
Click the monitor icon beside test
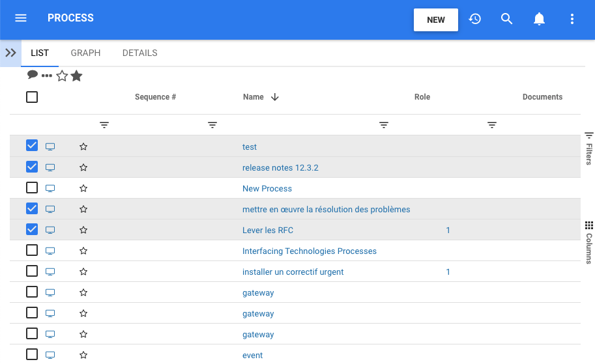pyautogui.click(x=50, y=147)
